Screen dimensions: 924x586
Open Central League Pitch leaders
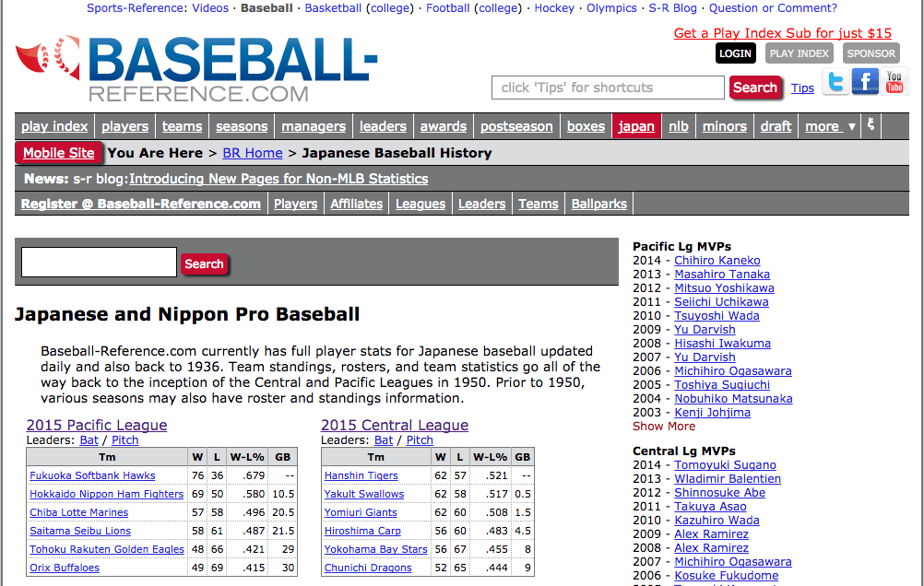click(420, 439)
